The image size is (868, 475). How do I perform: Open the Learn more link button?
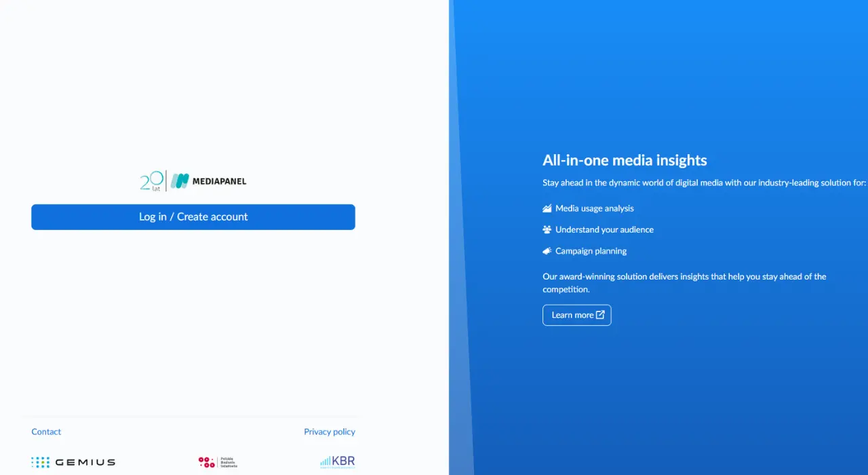tap(577, 315)
